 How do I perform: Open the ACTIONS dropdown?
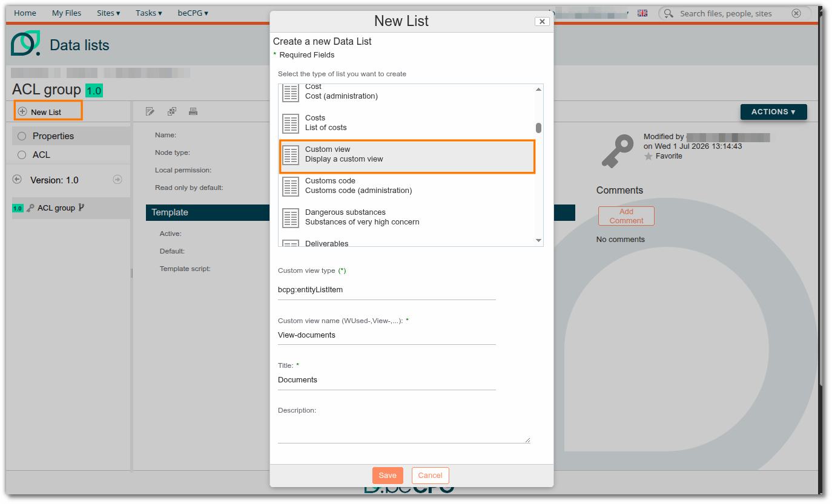pos(773,112)
